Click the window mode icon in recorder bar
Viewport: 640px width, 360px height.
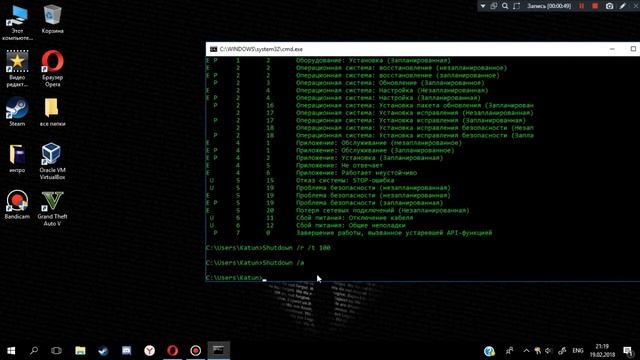pyautogui.click(x=494, y=6)
